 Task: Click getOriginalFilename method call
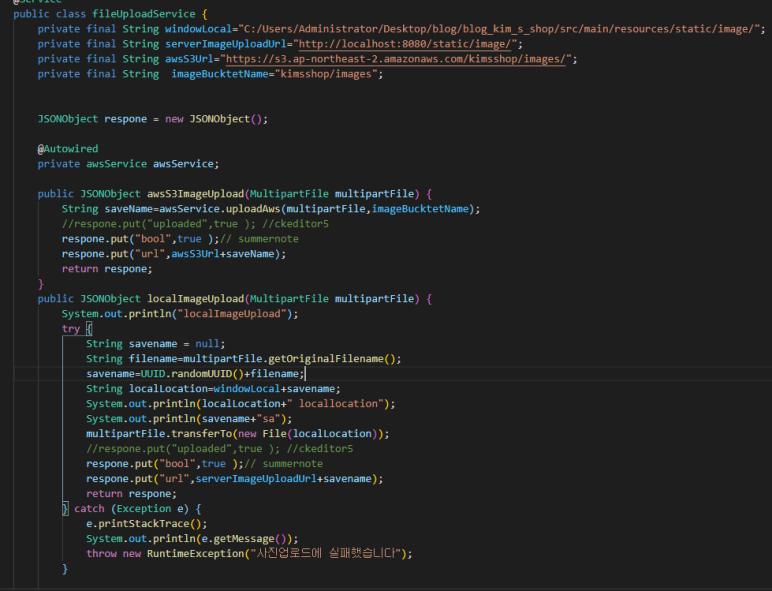pos(325,359)
